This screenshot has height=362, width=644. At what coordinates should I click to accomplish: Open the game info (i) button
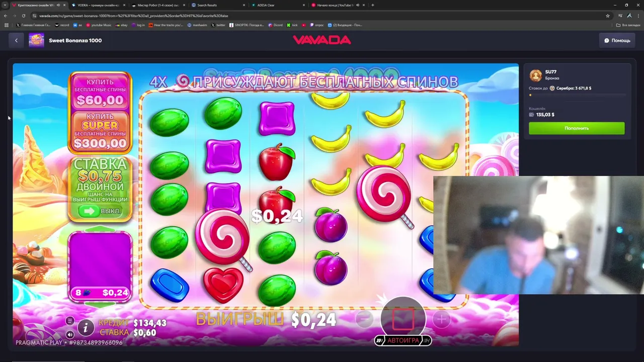(86, 328)
